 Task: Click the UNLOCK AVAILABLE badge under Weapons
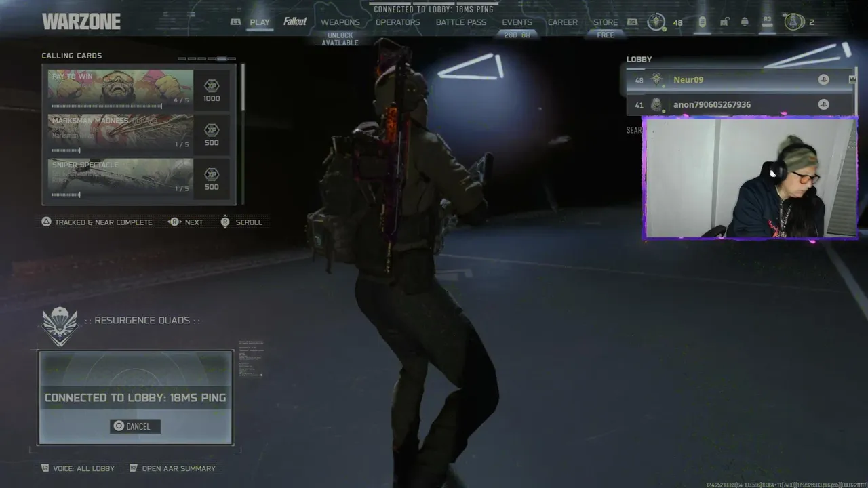pyautogui.click(x=340, y=39)
